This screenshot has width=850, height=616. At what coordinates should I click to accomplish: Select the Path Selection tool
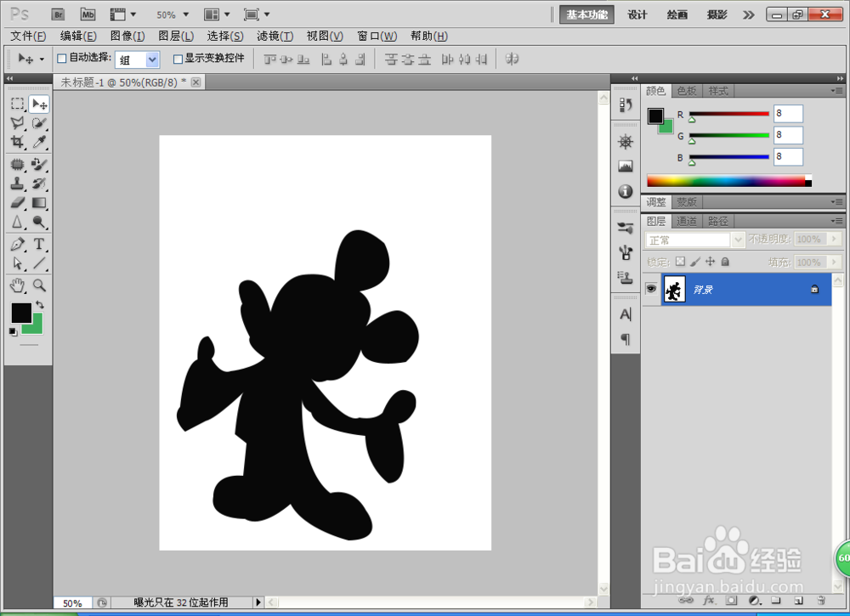[x=17, y=263]
